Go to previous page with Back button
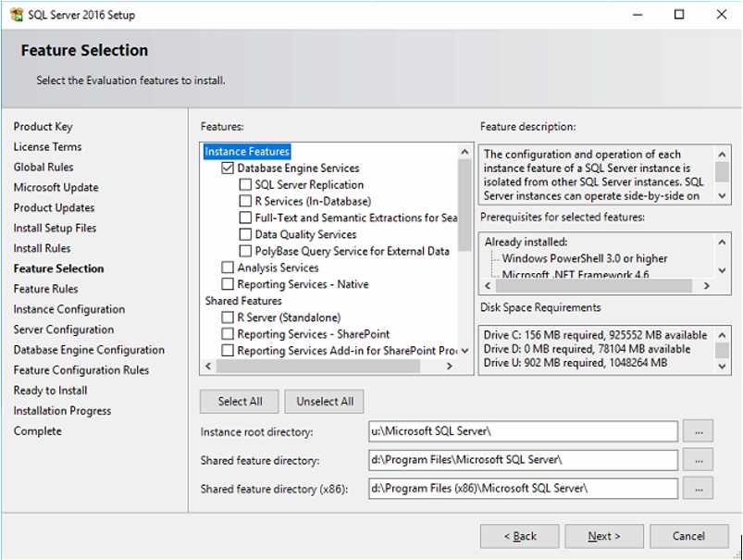This screenshot has width=743, height=560. tap(520, 536)
